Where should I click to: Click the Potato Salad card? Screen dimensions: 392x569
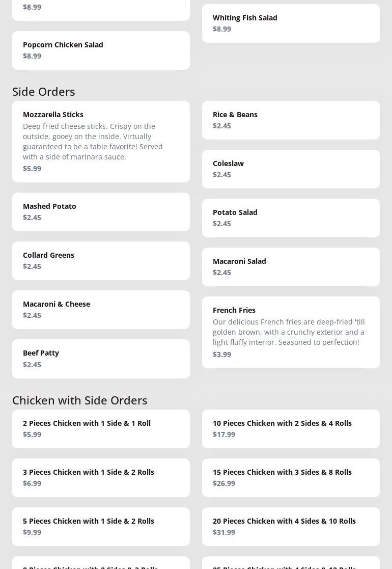[291, 218]
